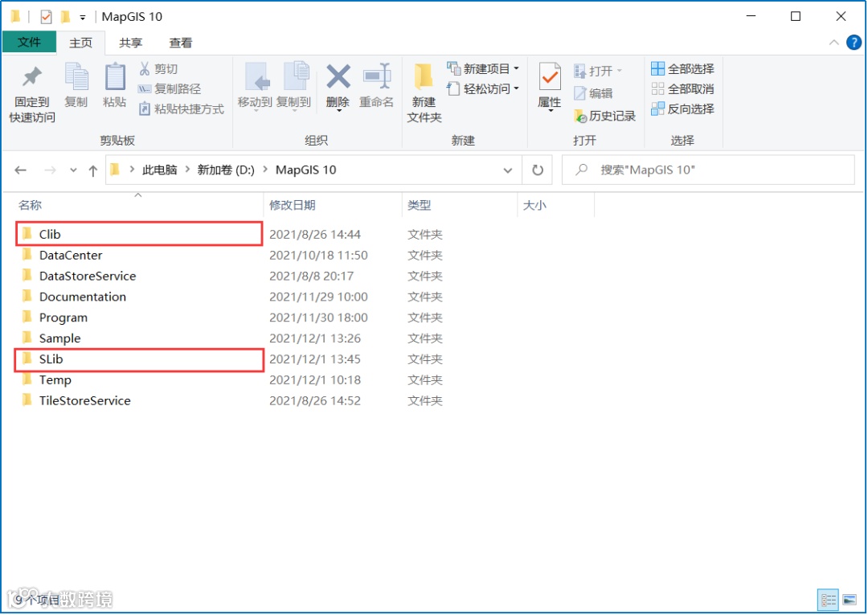The width and height of the screenshot is (868, 615).
Task: Click the Copy ribbon icon
Action: pos(76,85)
